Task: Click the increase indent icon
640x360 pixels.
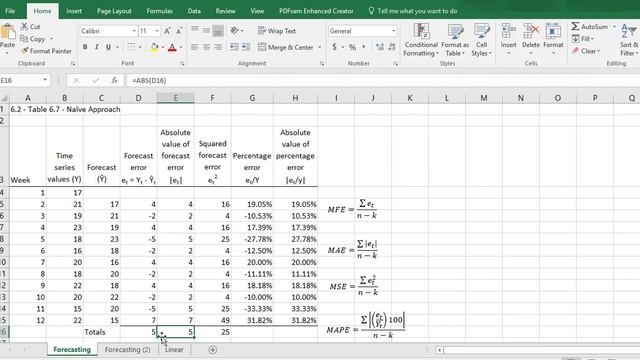Action: pyautogui.click(x=246, y=47)
